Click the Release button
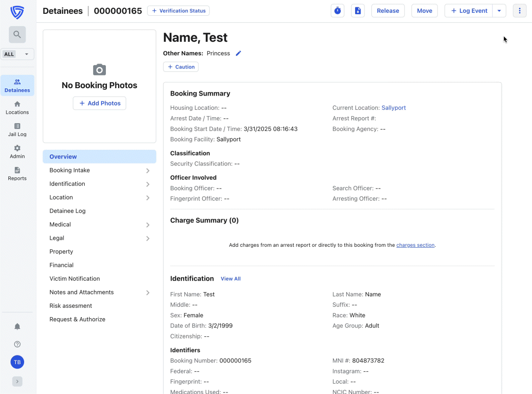This screenshot has width=532, height=394. pyautogui.click(x=388, y=11)
